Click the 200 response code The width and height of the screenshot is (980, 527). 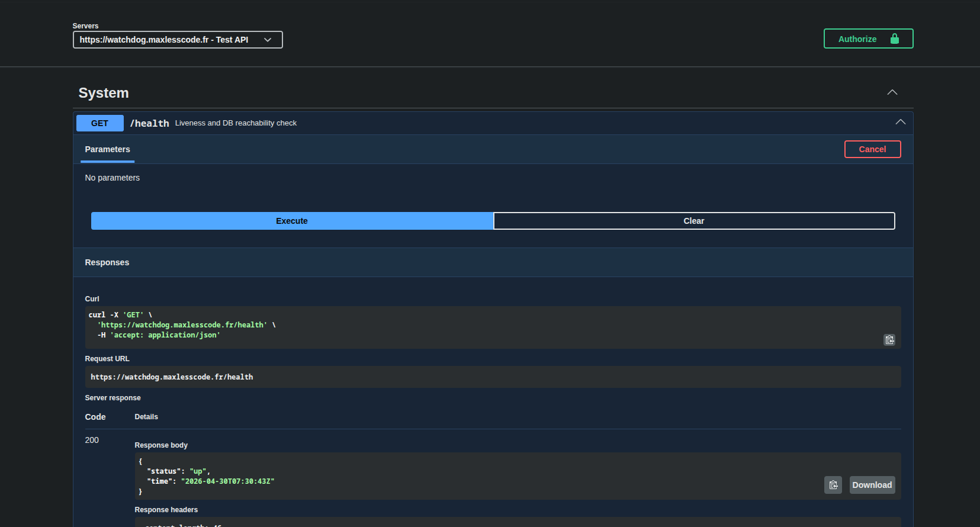click(92, 440)
